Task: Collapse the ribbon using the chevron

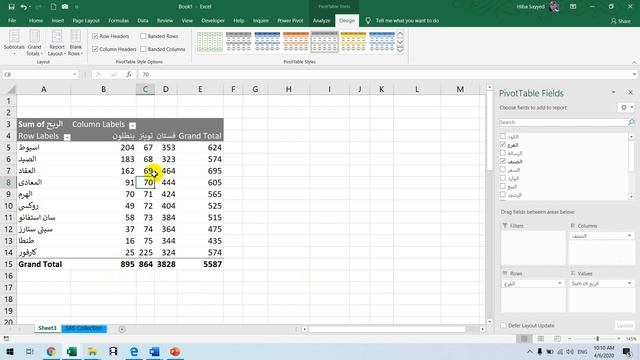Action: [634, 62]
